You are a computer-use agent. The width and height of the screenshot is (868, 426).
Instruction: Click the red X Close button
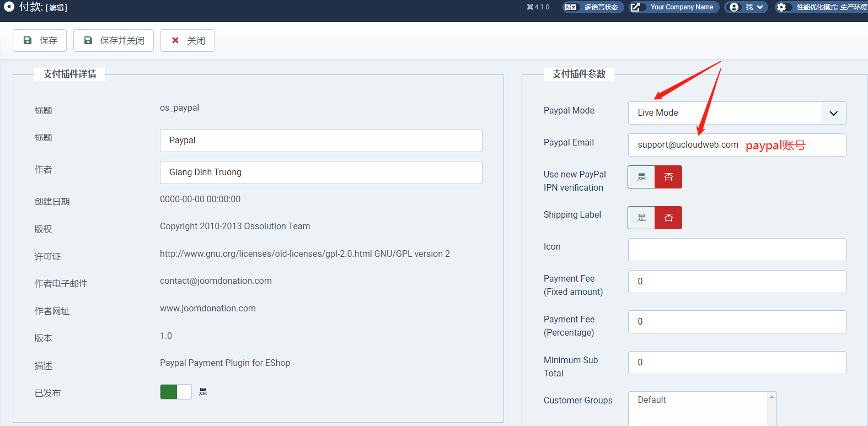pyautogui.click(x=187, y=41)
